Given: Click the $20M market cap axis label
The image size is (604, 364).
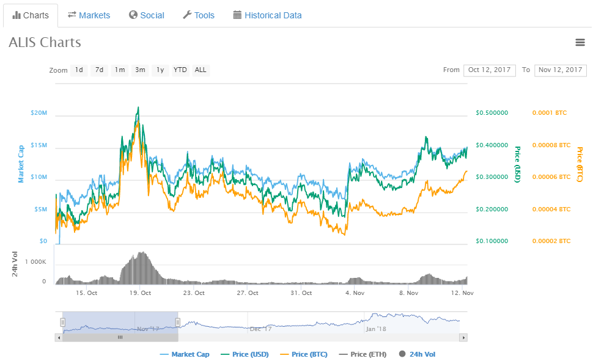Looking at the screenshot, I should pos(39,113).
